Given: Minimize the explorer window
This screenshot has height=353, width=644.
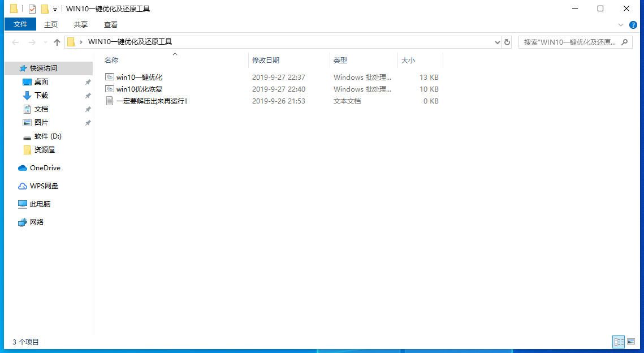Looking at the screenshot, I should (574, 8).
